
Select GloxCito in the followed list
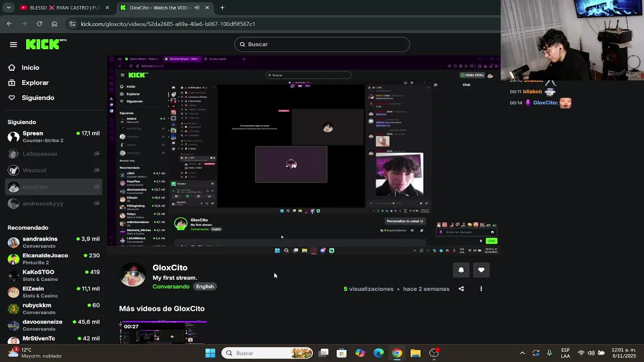(x=54, y=187)
